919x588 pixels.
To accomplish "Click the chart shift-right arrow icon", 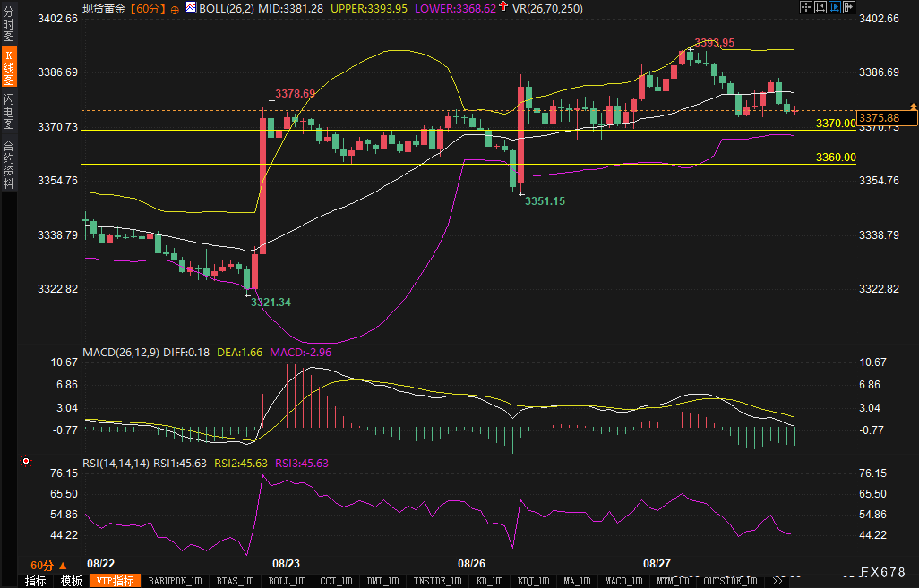I will coord(849,7).
